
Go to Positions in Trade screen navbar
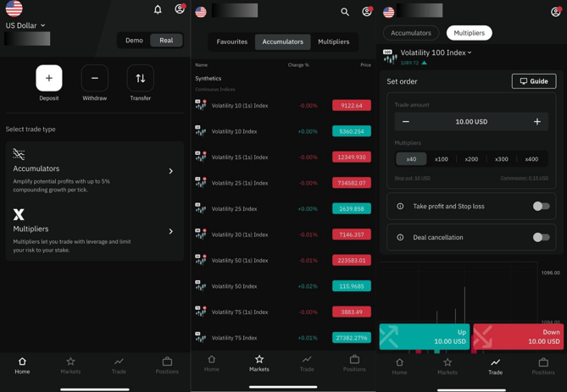[x=543, y=366]
